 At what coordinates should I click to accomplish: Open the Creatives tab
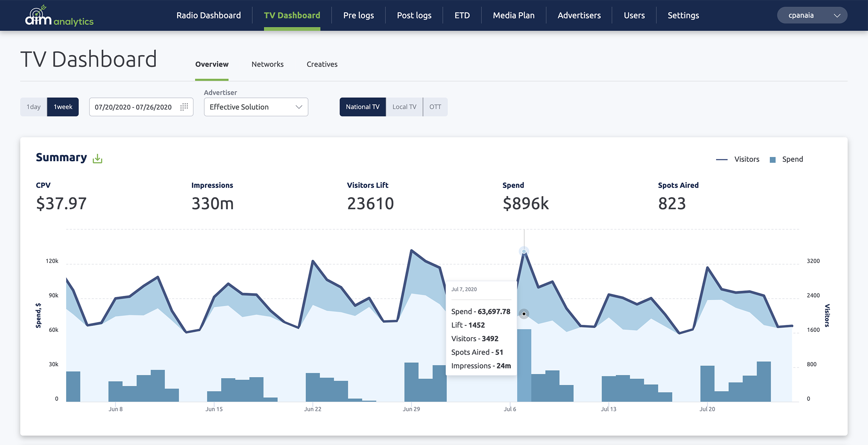click(x=322, y=64)
